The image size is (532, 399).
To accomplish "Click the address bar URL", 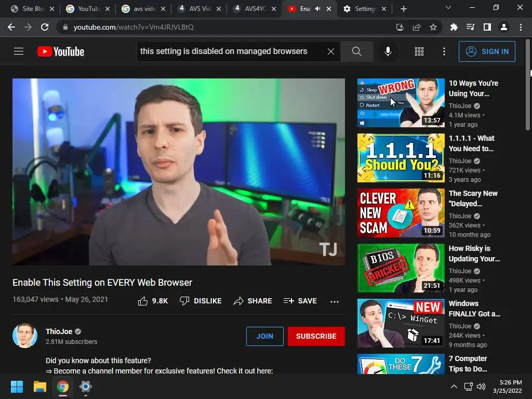I will [x=134, y=27].
